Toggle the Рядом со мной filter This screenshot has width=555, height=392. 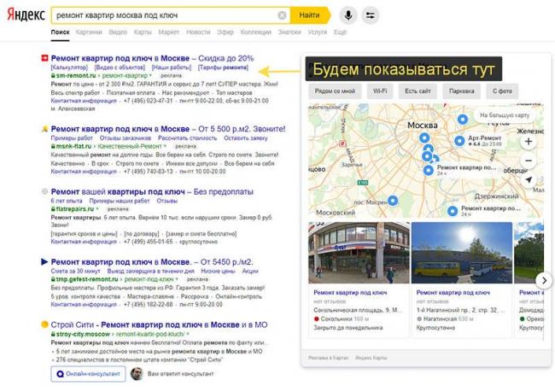coord(335,91)
